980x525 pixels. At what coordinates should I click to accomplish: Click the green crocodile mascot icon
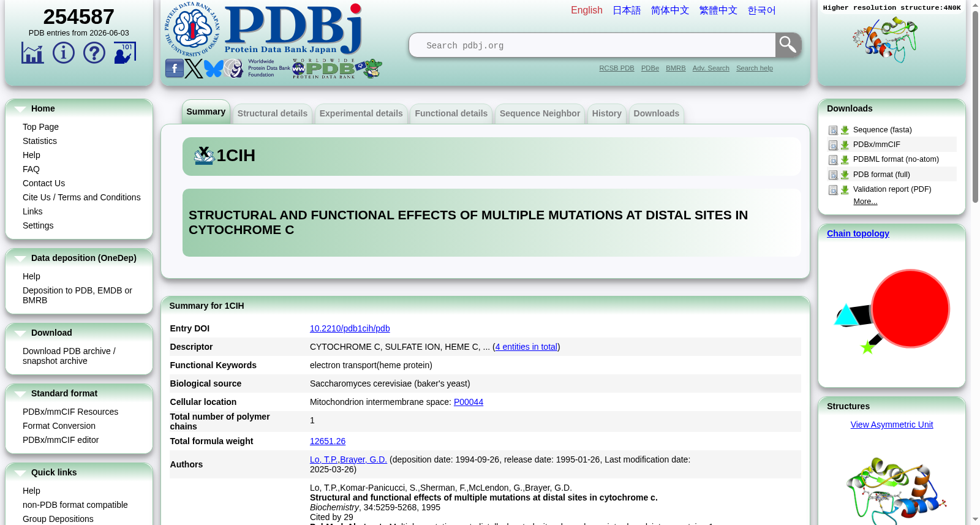369,69
